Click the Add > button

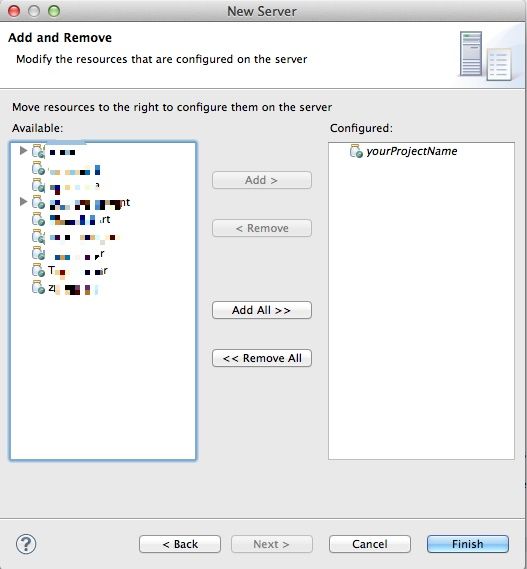coord(262,180)
